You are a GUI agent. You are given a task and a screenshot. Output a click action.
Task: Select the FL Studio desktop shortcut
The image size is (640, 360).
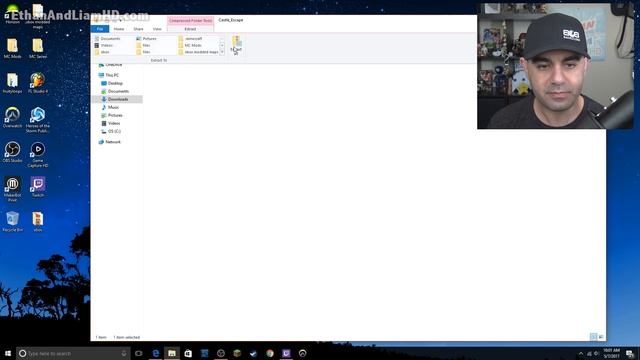(x=38, y=83)
